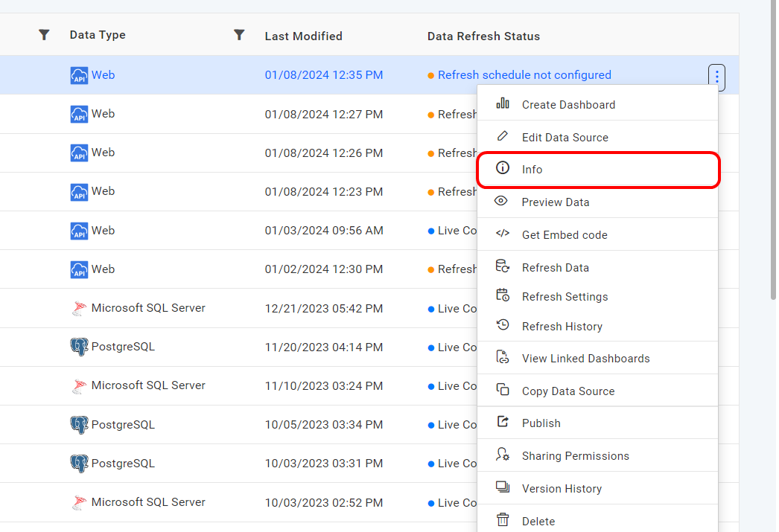Open the Data Type column filter
This screenshot has height=532, width=779.
pos(239,35)
